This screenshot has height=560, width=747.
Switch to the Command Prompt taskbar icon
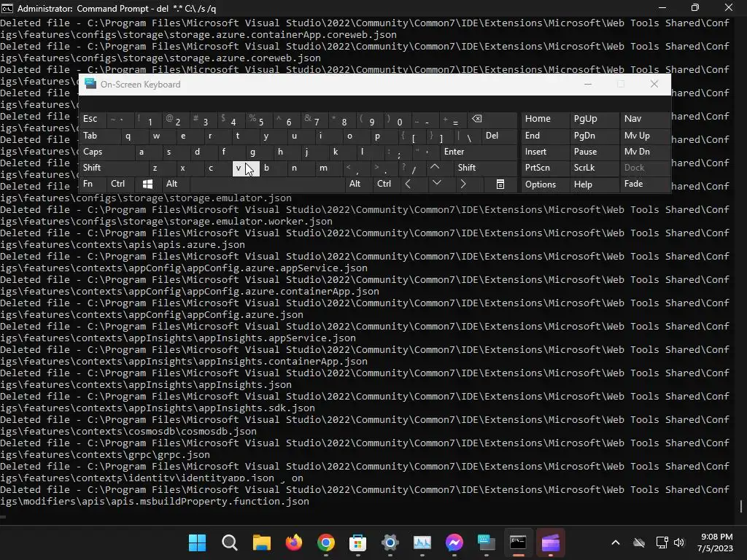point(518,542)
